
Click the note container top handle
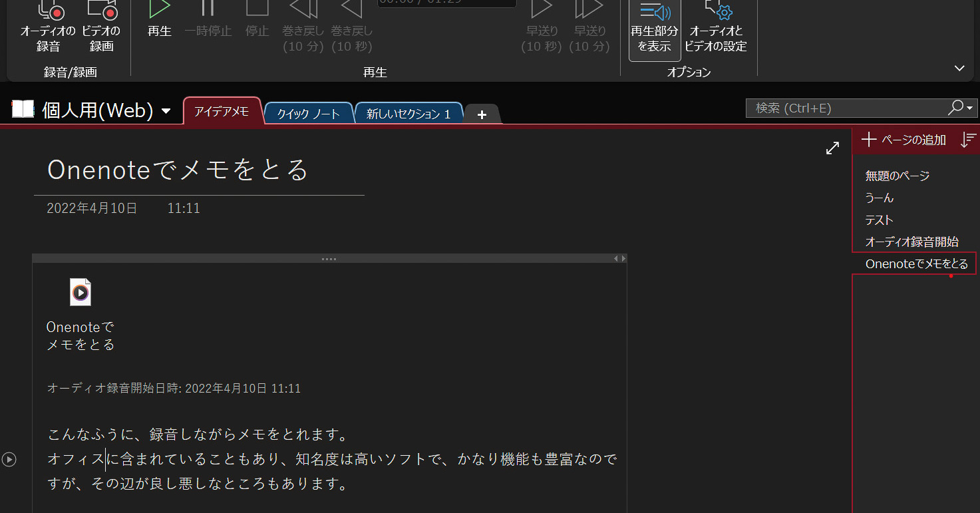tap(329, 258)
